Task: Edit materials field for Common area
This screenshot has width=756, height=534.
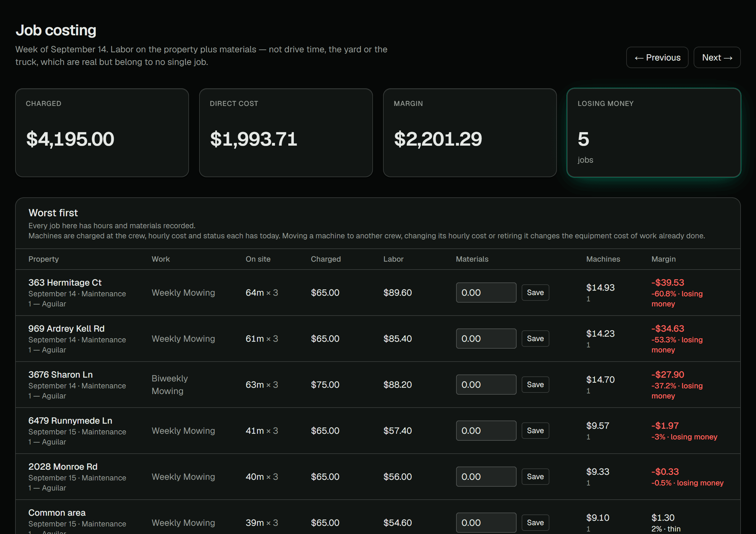Action: pyautogui.click(x=486, y=522)
